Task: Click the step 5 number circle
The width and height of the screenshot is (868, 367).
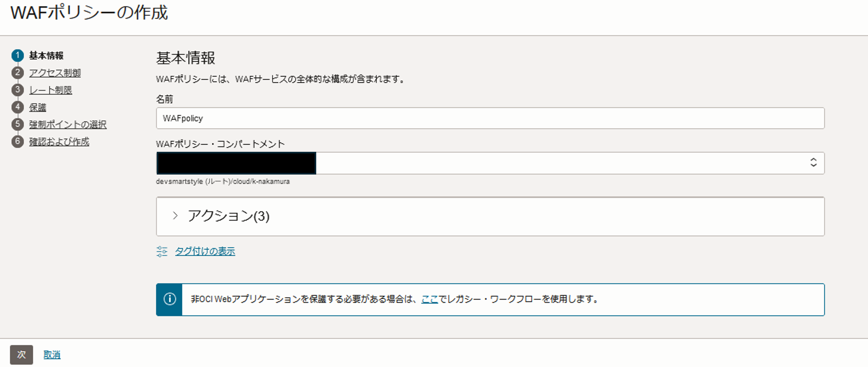Action: [x=18, y=124]
